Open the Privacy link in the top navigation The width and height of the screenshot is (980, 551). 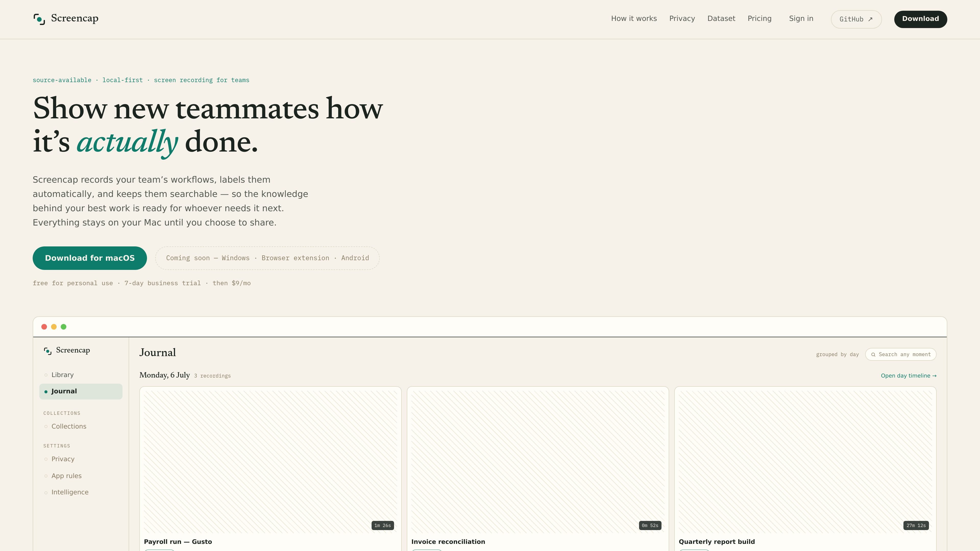[x=682, y=19]
